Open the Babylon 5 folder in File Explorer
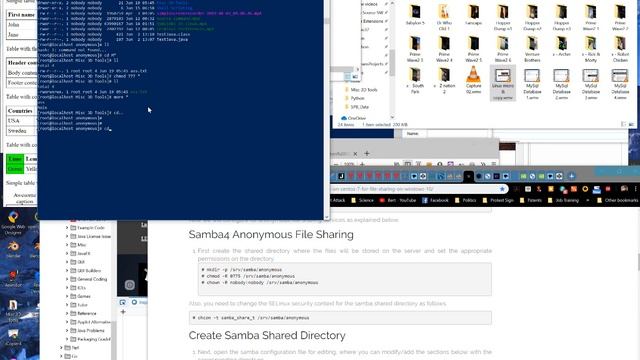 point(415,16)
